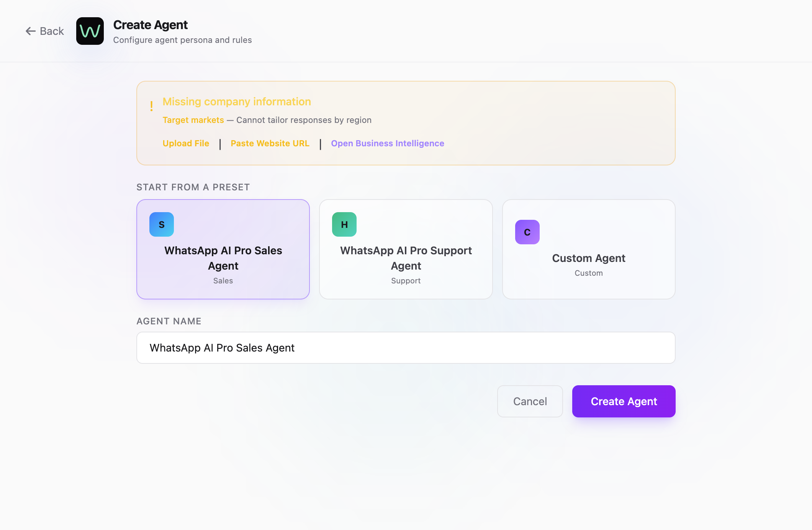Click the Paste Website URL link
The height and width of the screenshot is (530, 812).
(x=270, y=143)
